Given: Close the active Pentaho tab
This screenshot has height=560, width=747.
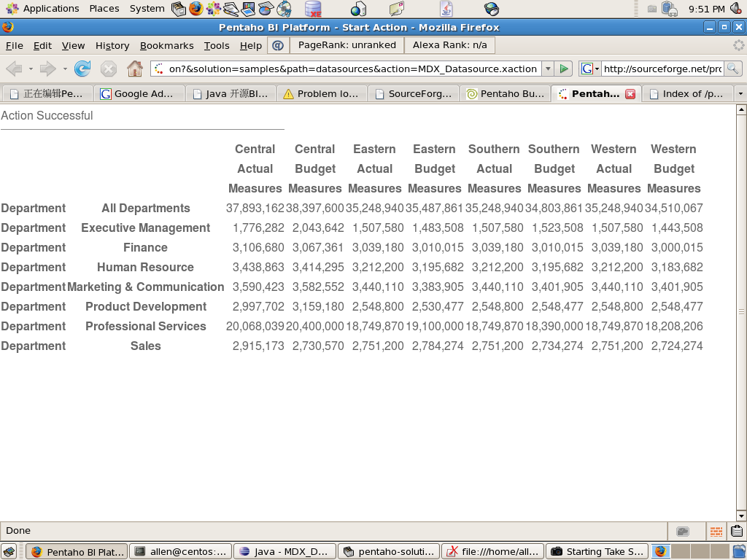Looking at the screenshot, I should pos(630,94).
